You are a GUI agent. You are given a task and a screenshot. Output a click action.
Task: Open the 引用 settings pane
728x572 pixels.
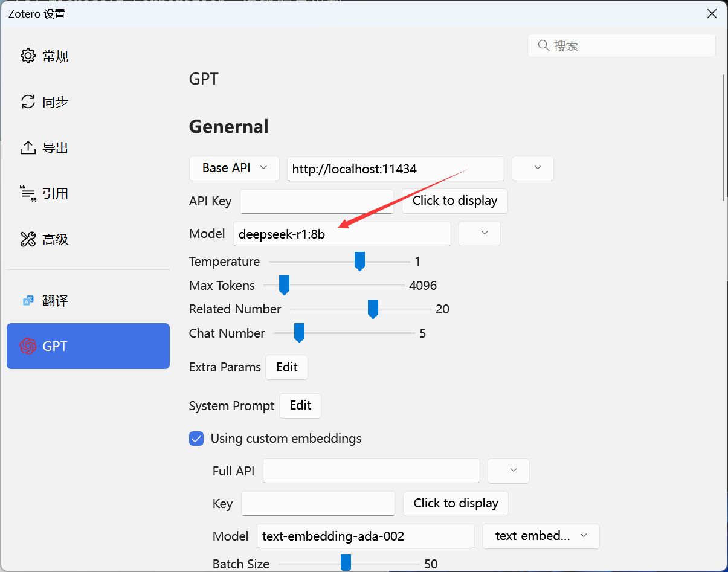(88, 193)
